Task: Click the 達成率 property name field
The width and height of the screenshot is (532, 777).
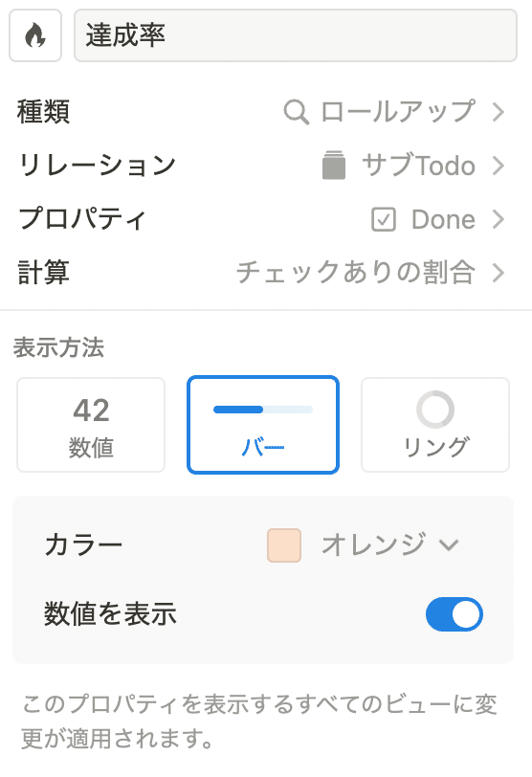Action: [x=296, y=35]
